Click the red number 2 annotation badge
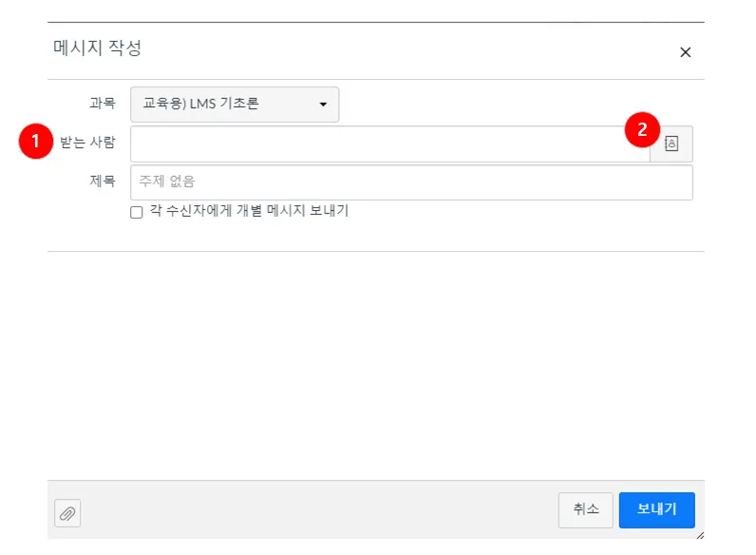This screenshot has height=555, width=756. click(642, 130)
